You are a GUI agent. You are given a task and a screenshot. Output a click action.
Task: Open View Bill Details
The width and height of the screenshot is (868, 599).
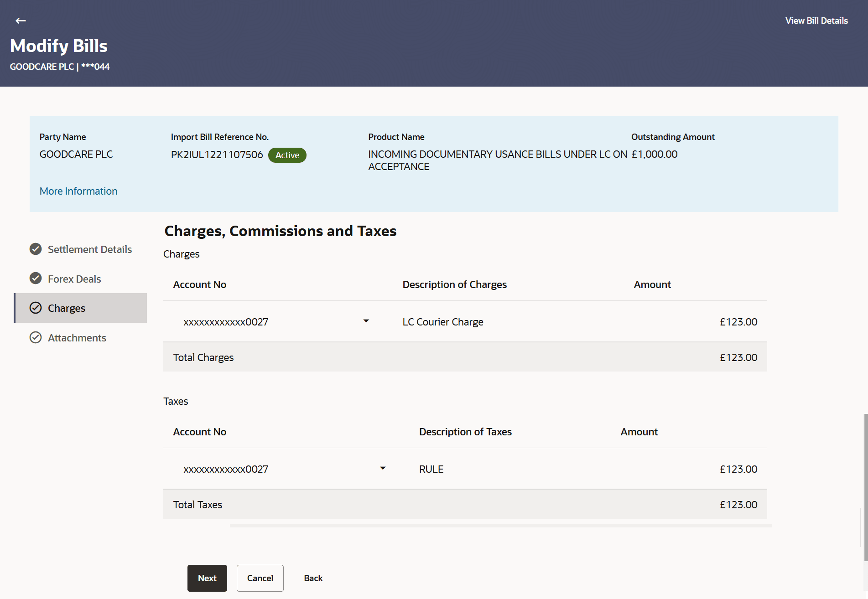(x=816, y=21)
